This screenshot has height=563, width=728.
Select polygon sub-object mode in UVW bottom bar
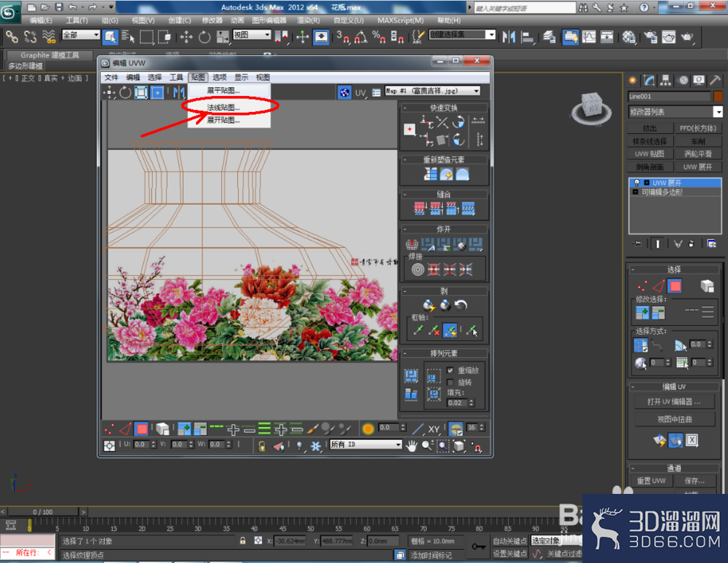tap(142, 429)
